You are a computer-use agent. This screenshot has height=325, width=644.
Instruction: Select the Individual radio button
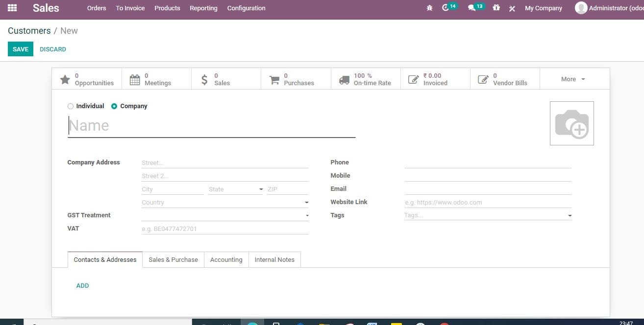click(x=71, y=106)
